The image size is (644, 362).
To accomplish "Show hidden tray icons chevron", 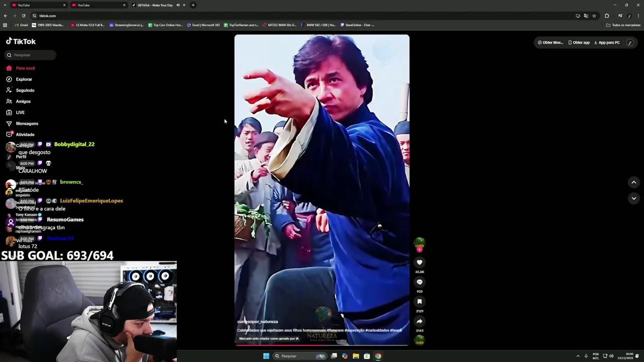I will click(x=578, y=356).
